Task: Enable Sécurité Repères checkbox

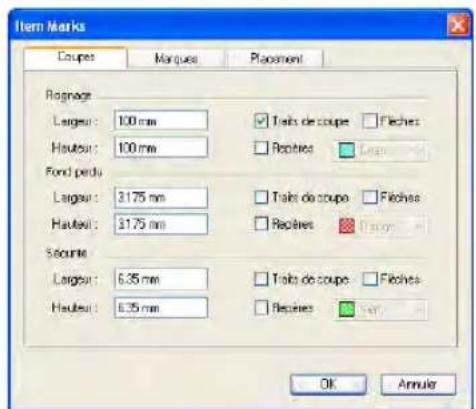Action: coord(261,308)
